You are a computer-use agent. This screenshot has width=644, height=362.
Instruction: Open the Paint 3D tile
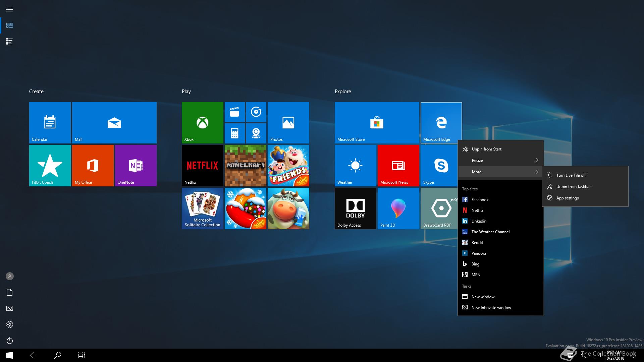click(398, 208)
